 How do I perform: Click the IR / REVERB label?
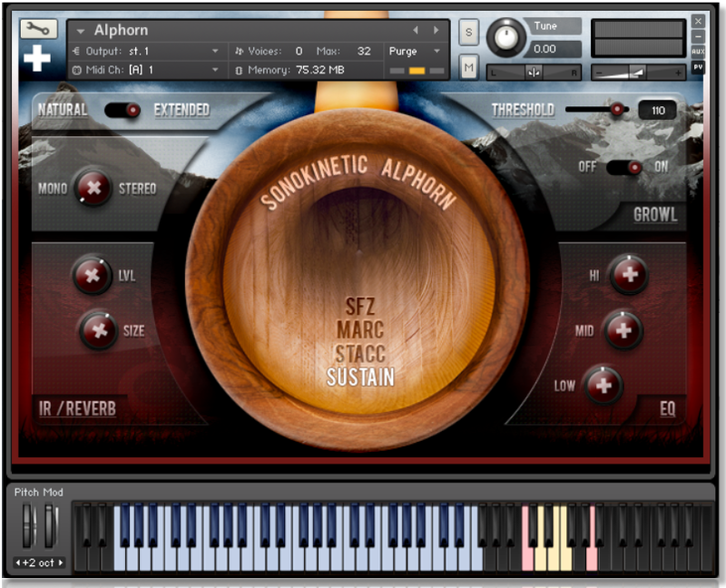click(x=77, y=408)
